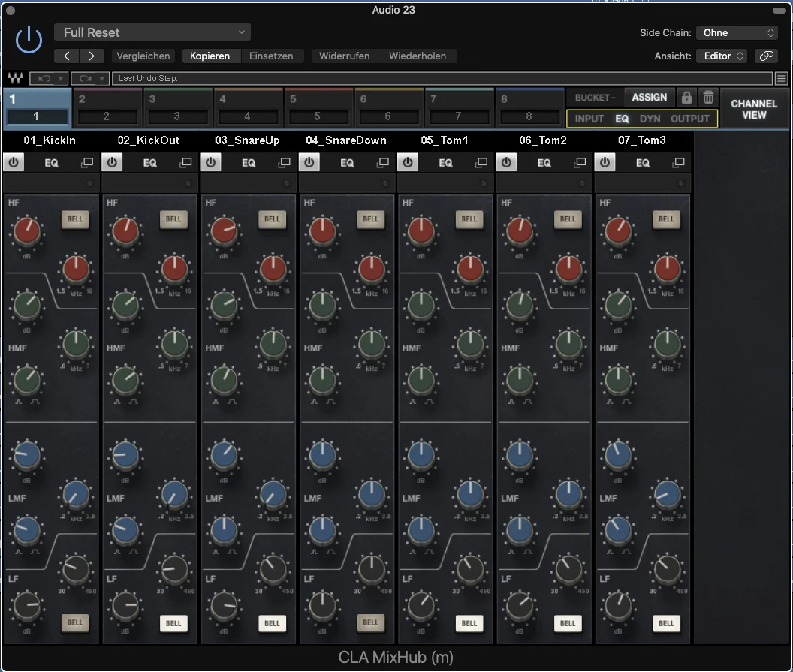Expand the 02_KickOut EQ view icon

click(185, 163)
